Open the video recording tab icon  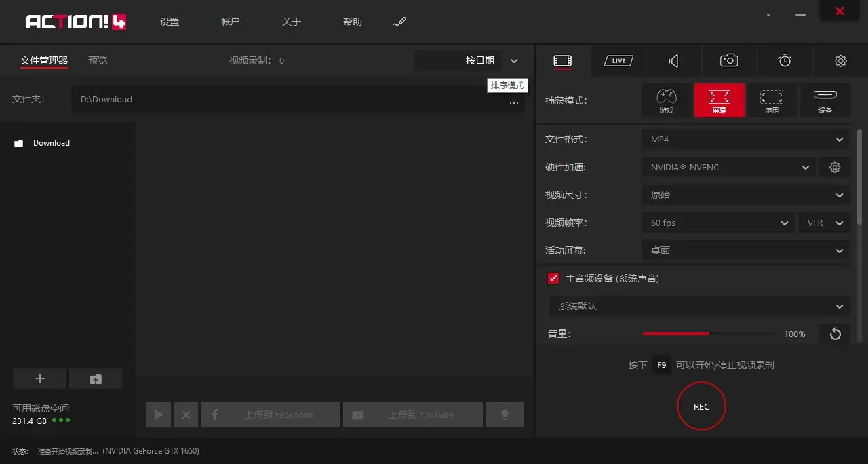coord(562,61)
